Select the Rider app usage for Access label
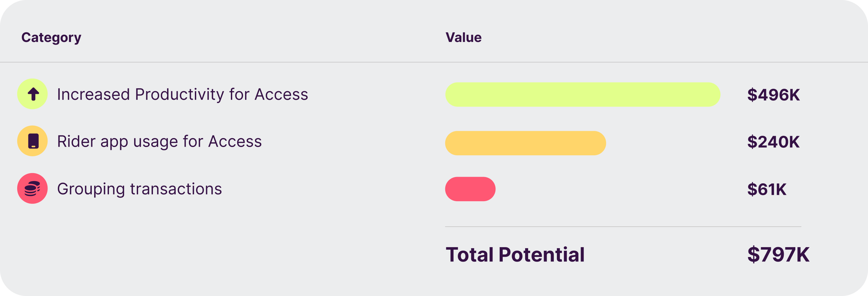The image size is (868, 296). tap(160, 142)
